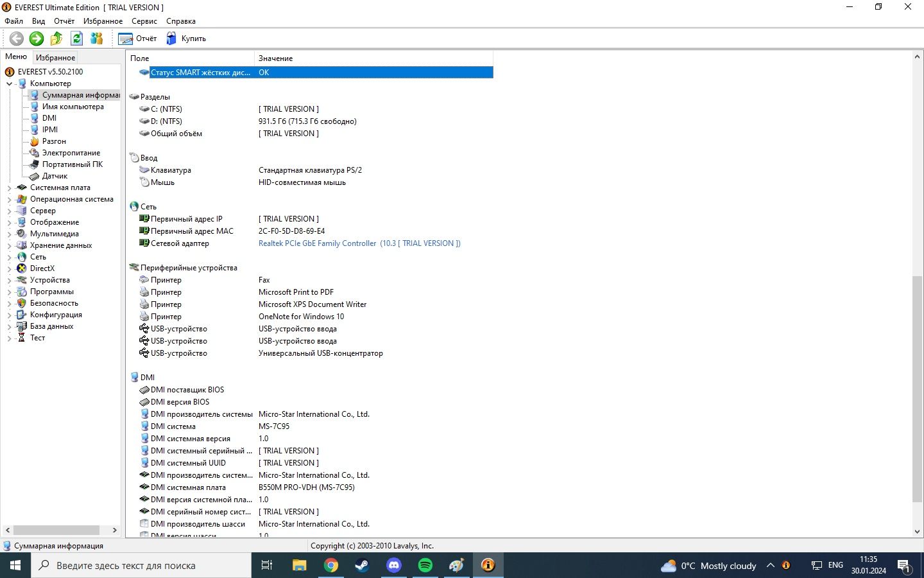Viewport: 924px width, 578px height.
Task: Open File Explorer from taskbar
Action: click(300, 565)
